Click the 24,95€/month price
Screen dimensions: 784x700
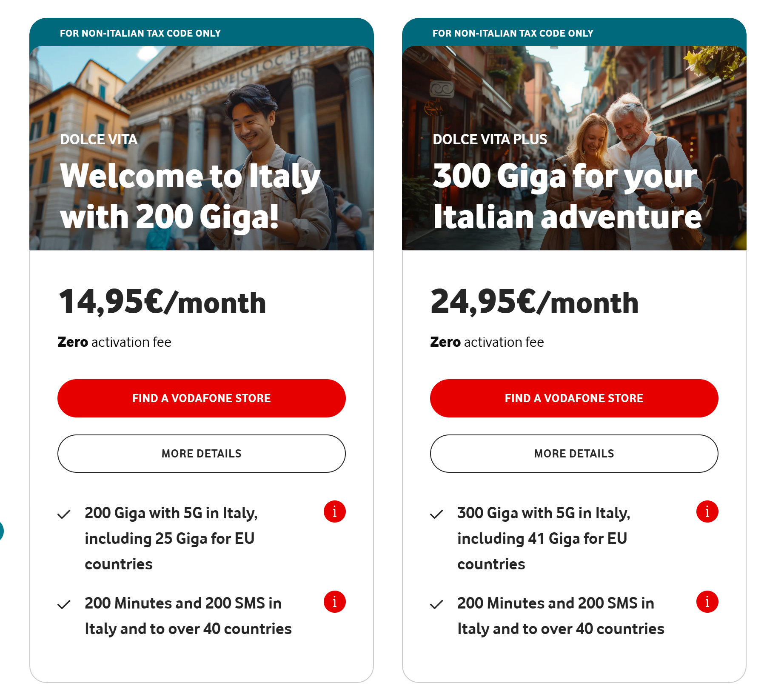535,302
